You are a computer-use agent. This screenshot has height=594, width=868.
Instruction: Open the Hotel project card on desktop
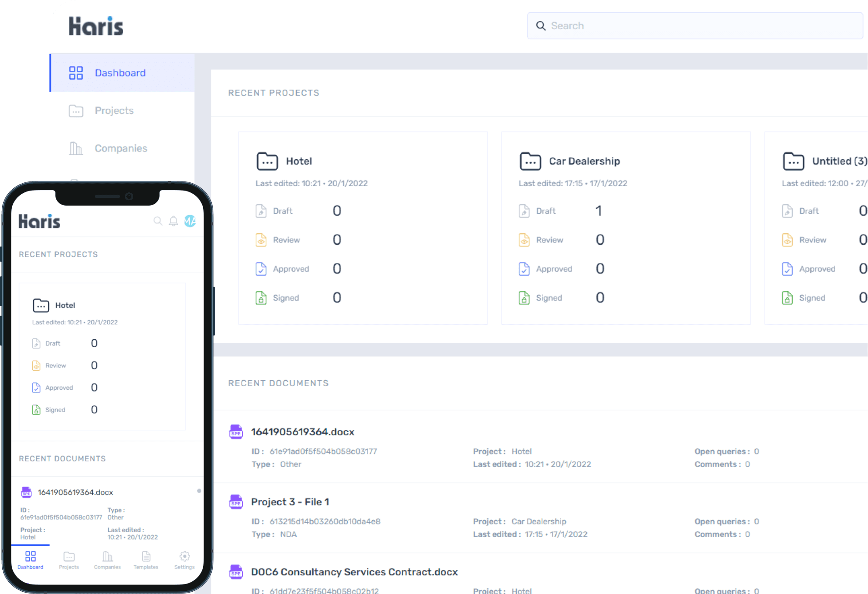pos(363,228)
